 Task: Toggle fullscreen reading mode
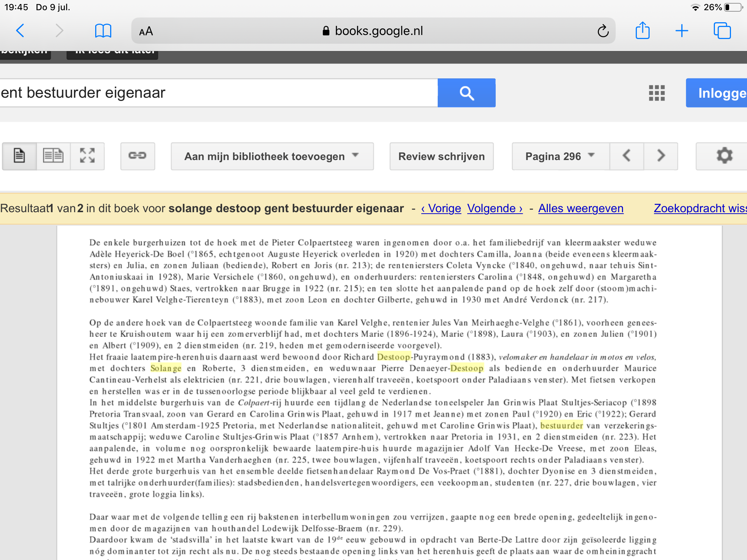coord(87,156)
